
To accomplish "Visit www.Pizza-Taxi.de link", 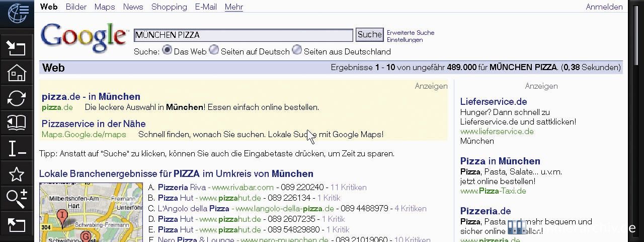I will pyautogui.click(x=493, y=191).
